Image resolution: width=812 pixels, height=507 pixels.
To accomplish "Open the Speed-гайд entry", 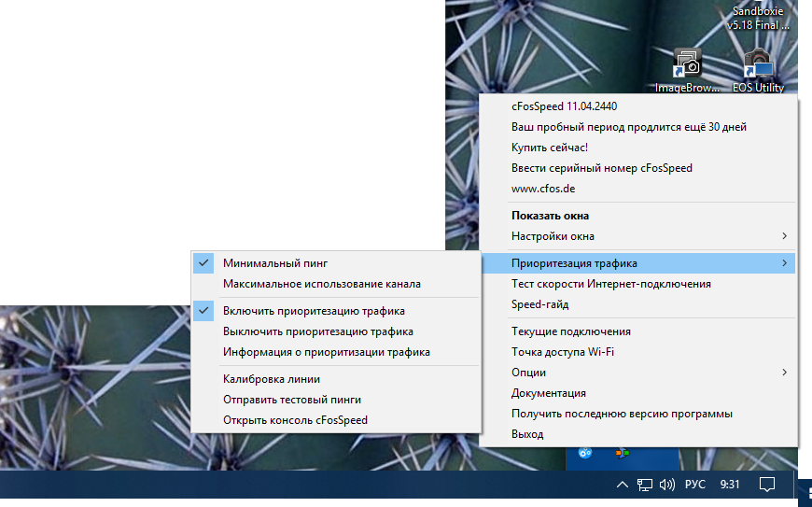I will pyautogui.click(x=638, y=304).
